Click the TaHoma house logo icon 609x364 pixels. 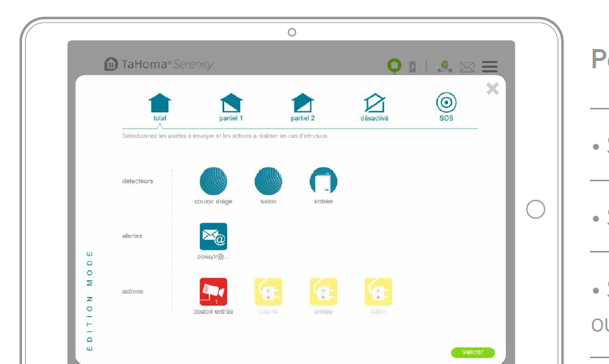tap(111, 64)
